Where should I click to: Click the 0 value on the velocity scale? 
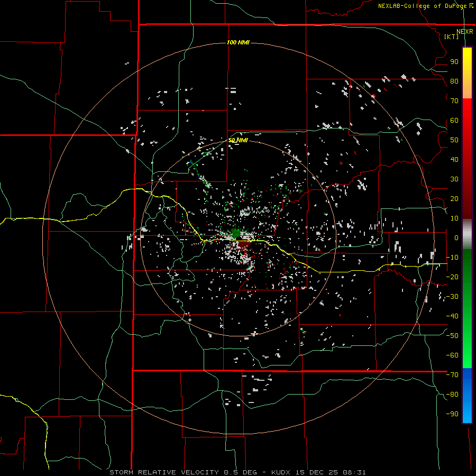click(x=456, y=238)
